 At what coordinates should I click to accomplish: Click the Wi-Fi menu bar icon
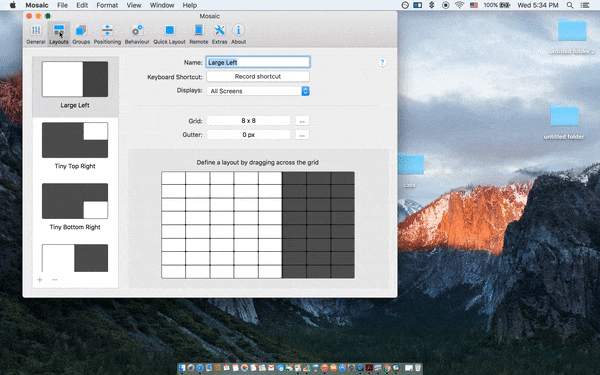tap(460, 5)
